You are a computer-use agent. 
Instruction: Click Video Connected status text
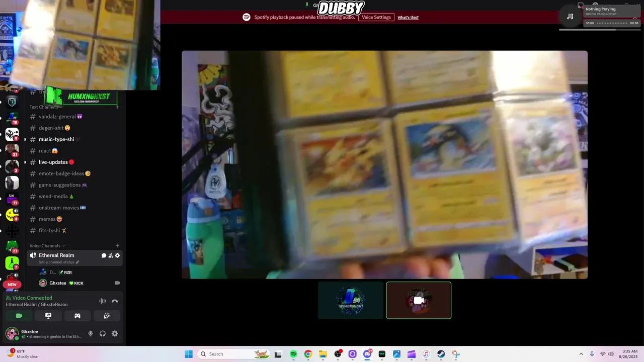(x=32, y=298)
